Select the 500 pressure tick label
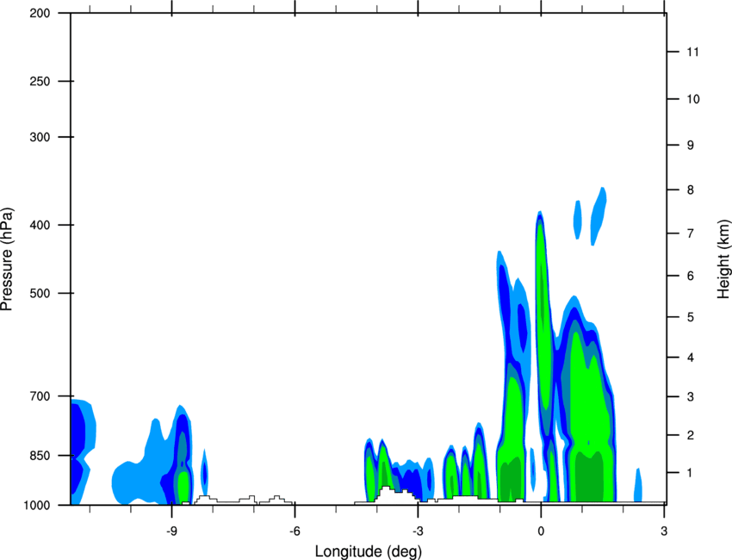 click(40, 293)
